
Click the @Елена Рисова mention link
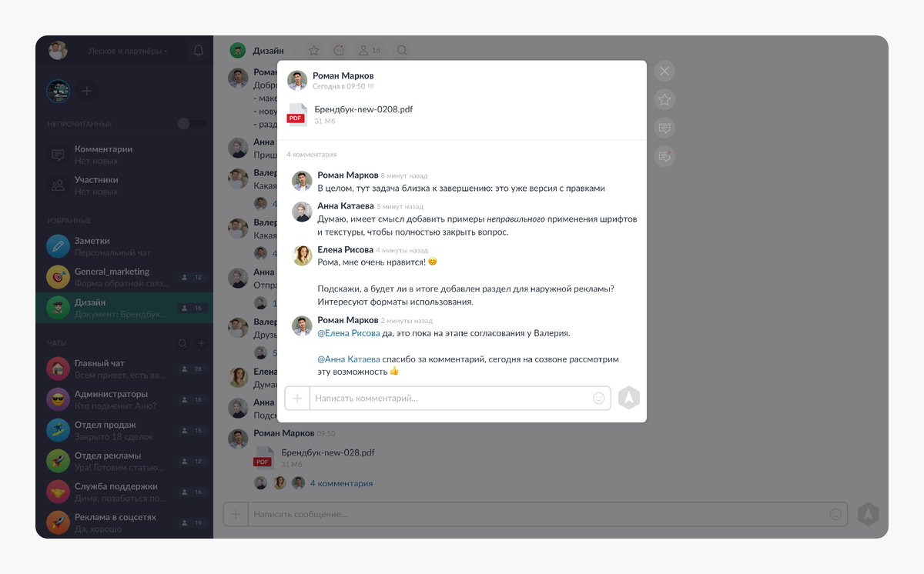pos(349,333)
